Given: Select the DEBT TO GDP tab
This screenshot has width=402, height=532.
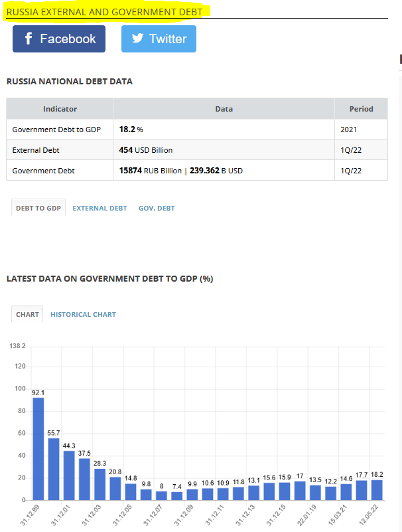Looking at the screenshot, I should pyautogui.click(x=38, y=208).
